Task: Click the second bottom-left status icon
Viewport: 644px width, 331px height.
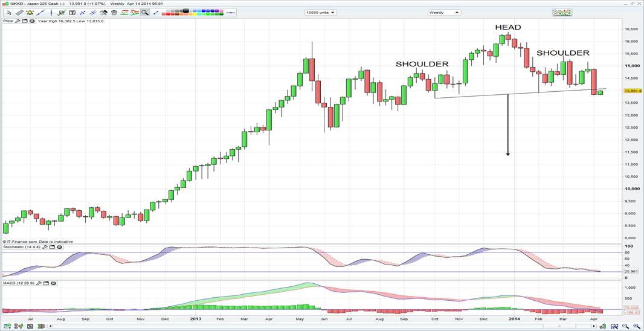Action: click(x=19, y=326)
